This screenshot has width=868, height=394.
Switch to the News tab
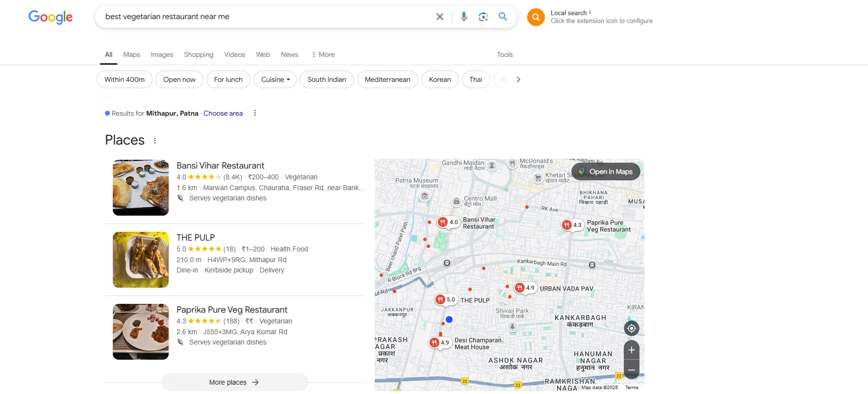289,54
